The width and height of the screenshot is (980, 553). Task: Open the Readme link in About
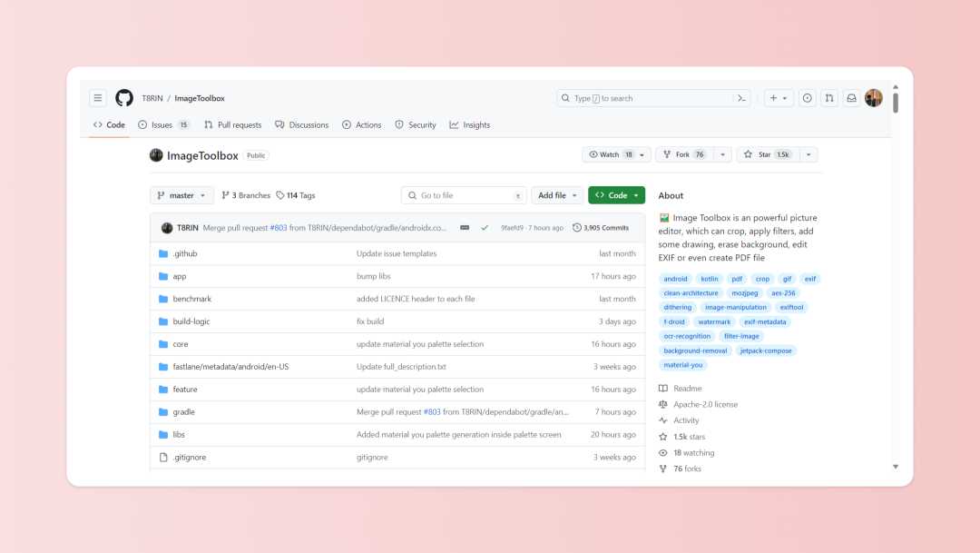(x=688, y=389)
